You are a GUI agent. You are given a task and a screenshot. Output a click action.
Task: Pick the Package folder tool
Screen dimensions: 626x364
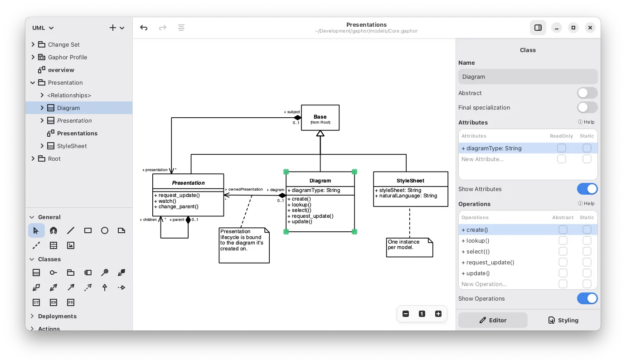(71, 273)
